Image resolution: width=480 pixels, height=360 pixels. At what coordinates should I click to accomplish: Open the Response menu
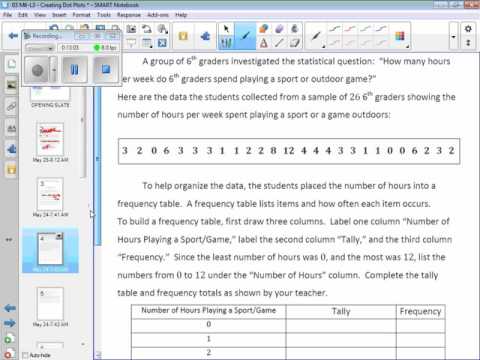(129, 15)
